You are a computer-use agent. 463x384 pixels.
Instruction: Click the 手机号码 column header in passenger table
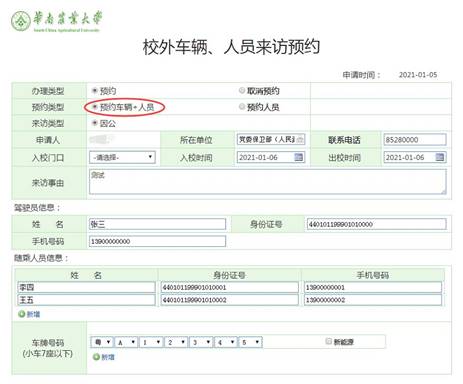click(373, 275)
